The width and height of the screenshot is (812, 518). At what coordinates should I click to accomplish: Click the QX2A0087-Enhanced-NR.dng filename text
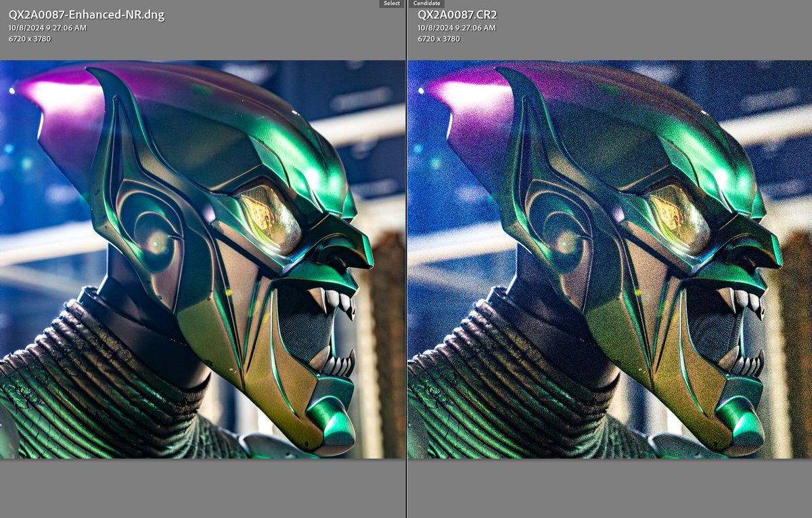click(x=87, y=14)
